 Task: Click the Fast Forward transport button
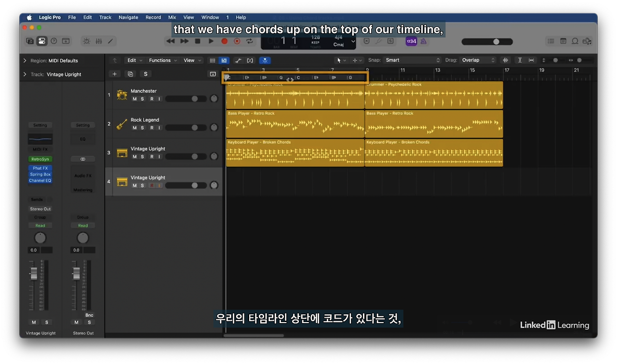[x=184, y=41]
